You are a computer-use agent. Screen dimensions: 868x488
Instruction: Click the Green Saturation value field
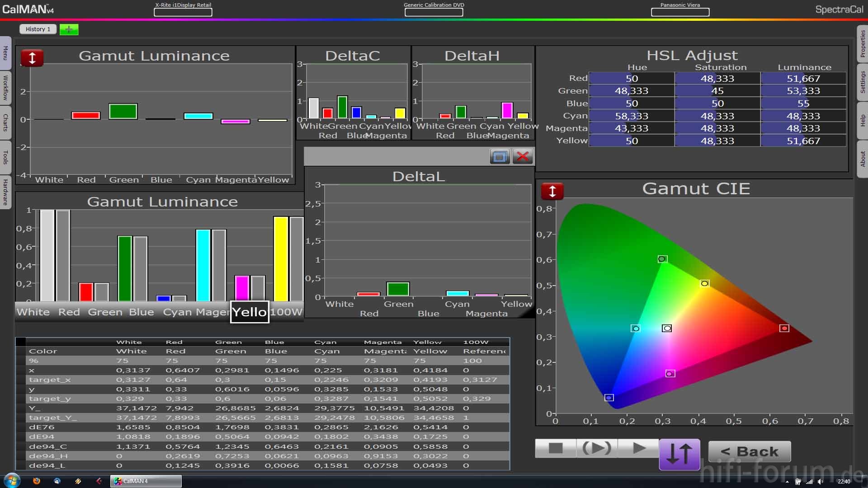click(717, 91)
